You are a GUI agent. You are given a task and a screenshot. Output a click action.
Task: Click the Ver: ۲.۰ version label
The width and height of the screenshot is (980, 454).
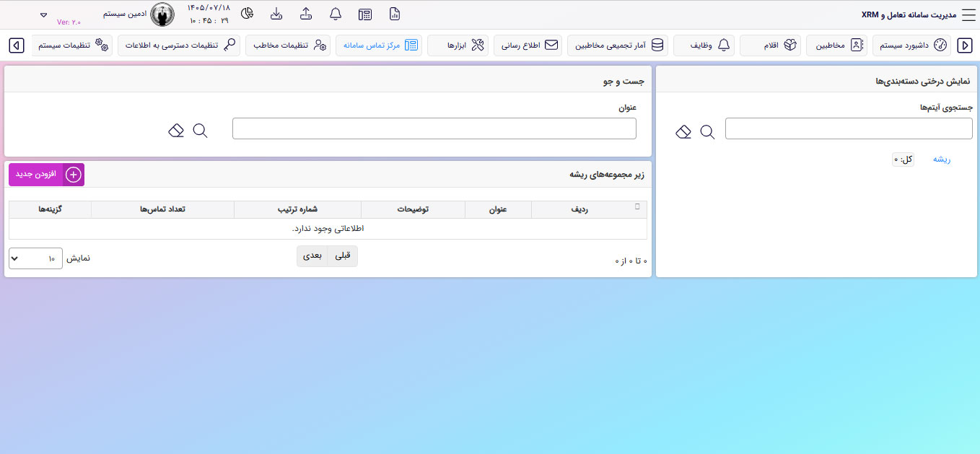[x=69, y=22]
